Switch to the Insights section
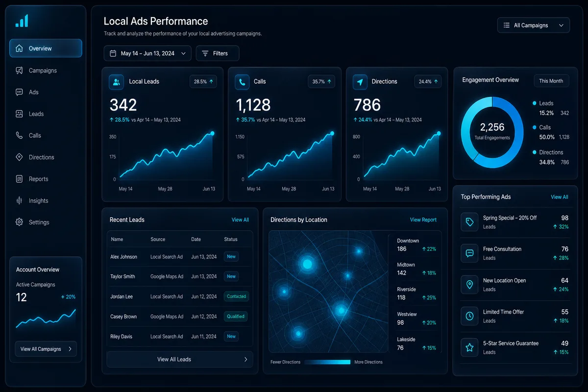Image resolution: width=588 pixels, height=392 pixels. click(46, 200)
